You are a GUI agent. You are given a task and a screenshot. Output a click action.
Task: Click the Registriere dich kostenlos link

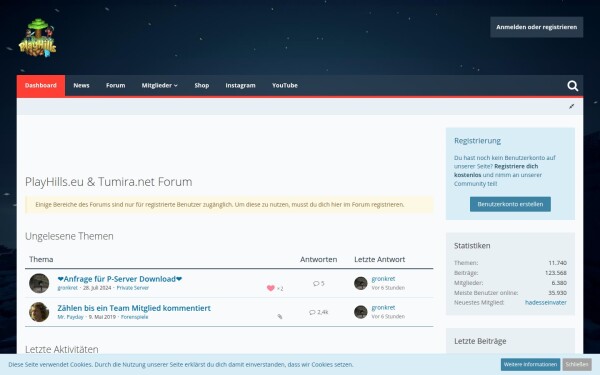[x=496, y=170]
